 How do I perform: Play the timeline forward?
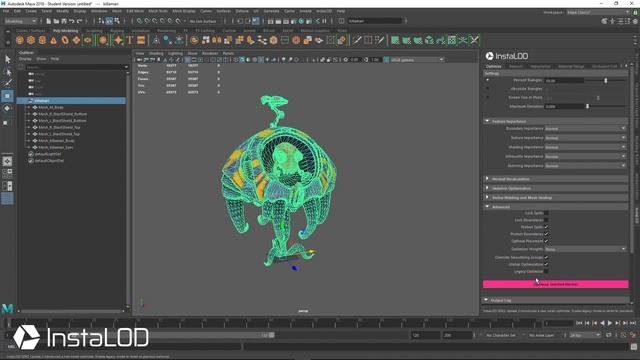coord(610,323)
